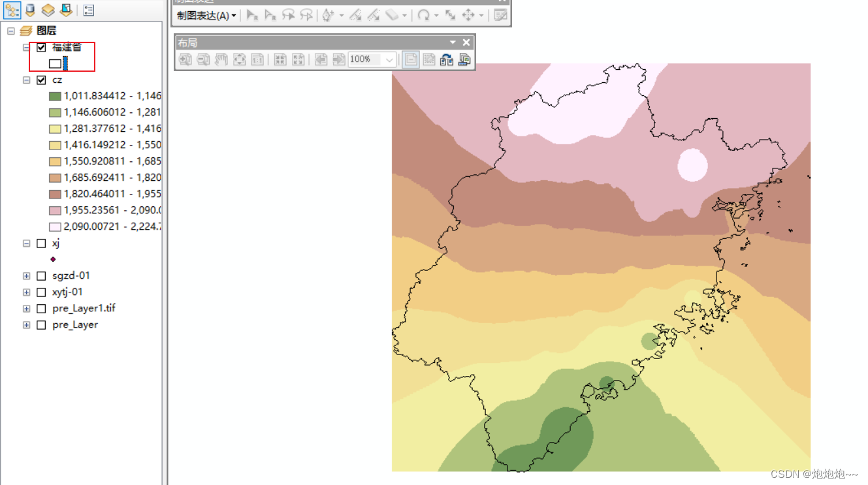868x485 pixels.
Task: Collapse the 福建省 layer legend
Action: [x=26, y=47]
